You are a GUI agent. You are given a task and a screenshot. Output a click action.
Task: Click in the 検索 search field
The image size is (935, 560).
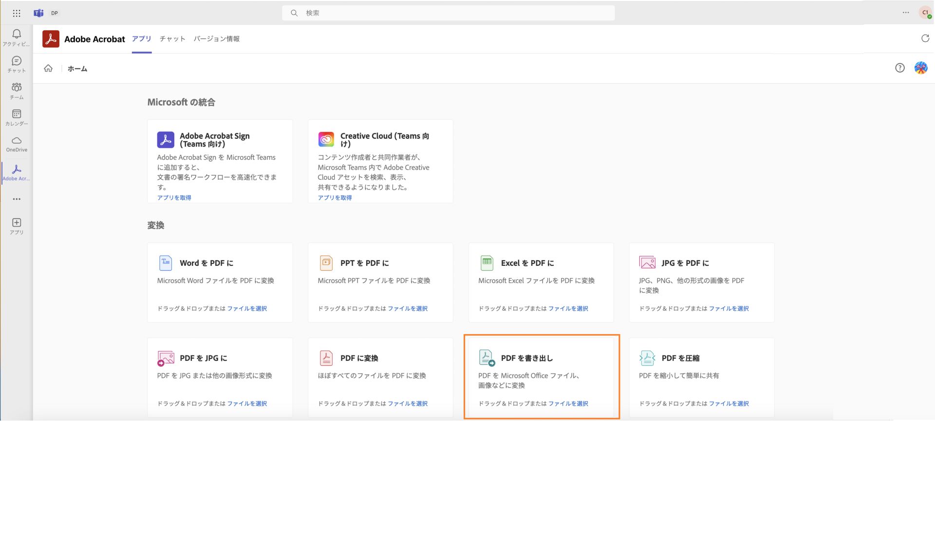449,13
